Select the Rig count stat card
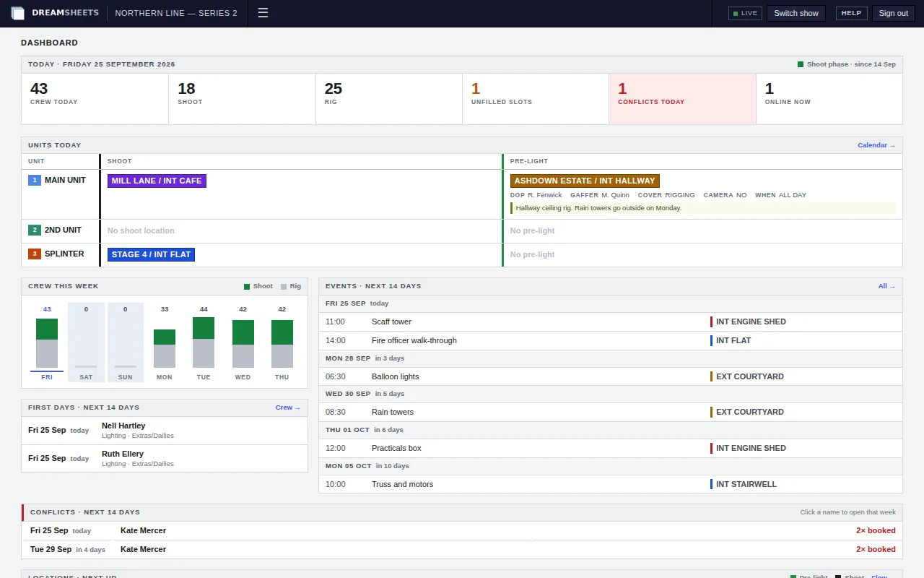This screenshot has width=924, height=578. [x=390, y=99]
